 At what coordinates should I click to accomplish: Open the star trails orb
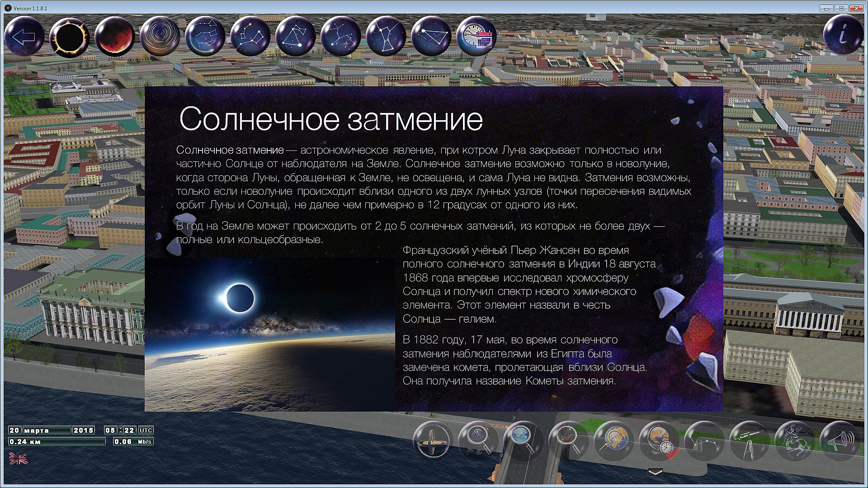[160, 36]
